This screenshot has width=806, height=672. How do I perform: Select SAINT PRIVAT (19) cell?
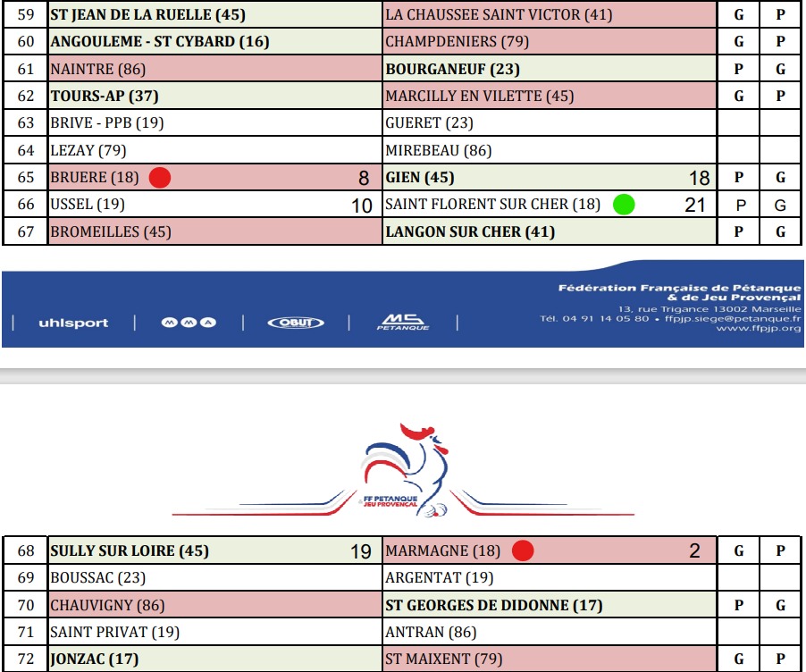tap(214, 632)
